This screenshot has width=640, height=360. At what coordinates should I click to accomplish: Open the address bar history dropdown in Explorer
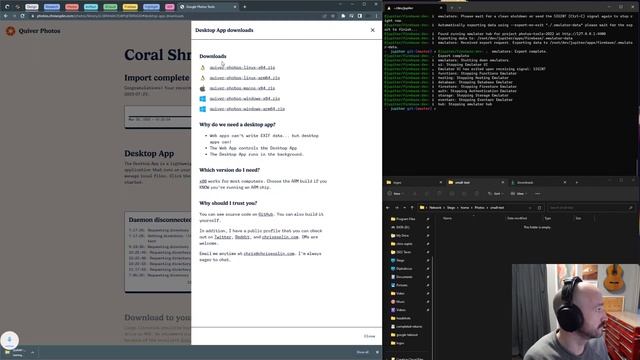(530, 208)
